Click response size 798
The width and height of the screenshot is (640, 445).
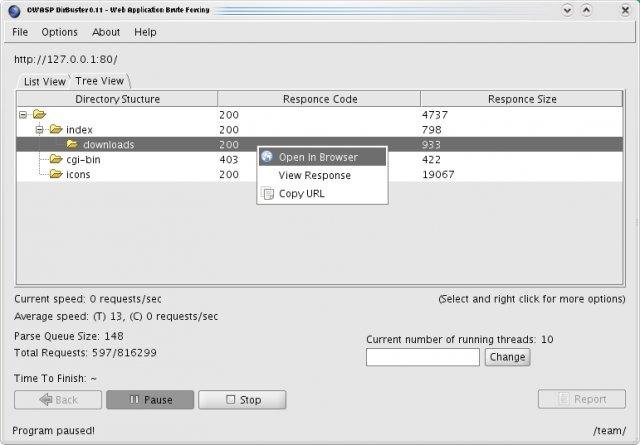click(x=431, y=130)
